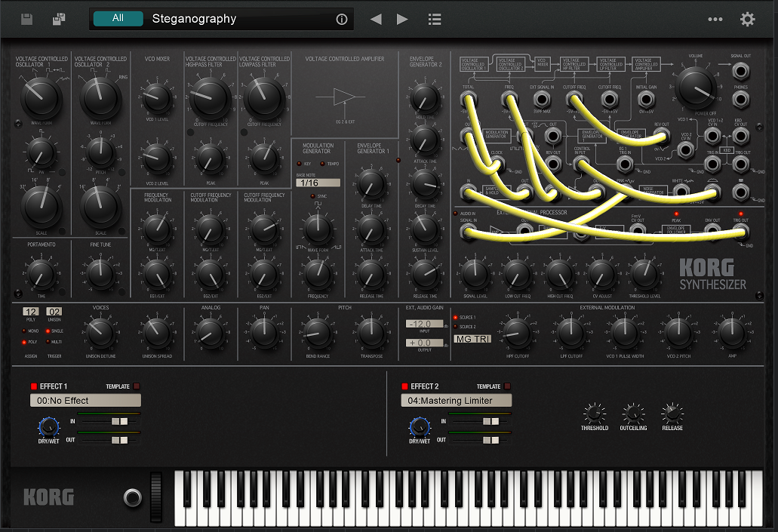The image size is (778, 532).
Task: Toggle the EFFECT 2 TEMPLATE checkbox
Action: coord(507,386)
